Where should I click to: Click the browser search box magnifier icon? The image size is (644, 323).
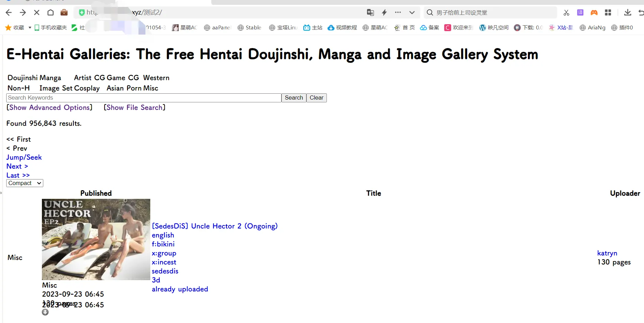pyautogui.click(x=430, y=13)
